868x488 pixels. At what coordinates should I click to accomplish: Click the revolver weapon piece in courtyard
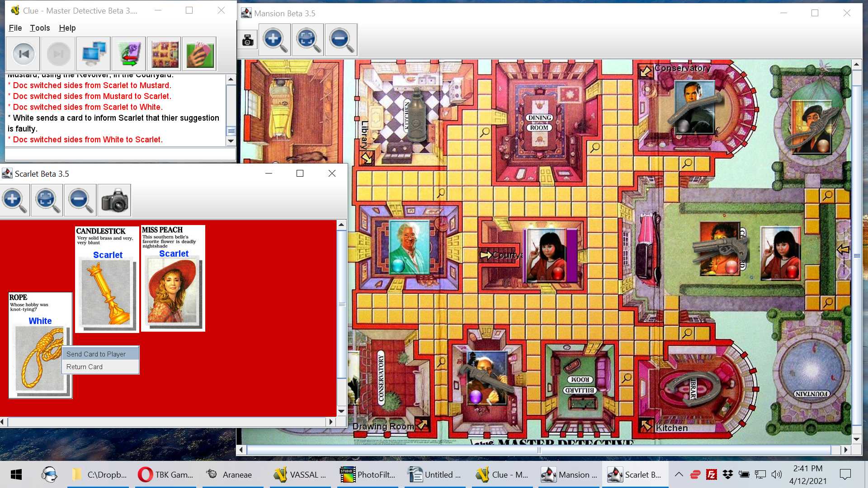720,249
